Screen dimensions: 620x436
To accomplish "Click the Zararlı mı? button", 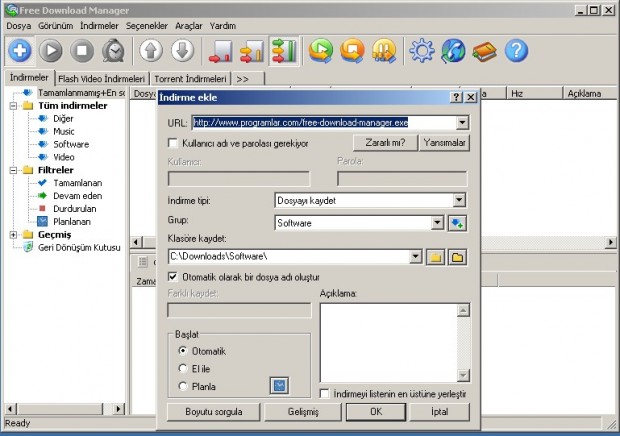I will tap(385, 143).
